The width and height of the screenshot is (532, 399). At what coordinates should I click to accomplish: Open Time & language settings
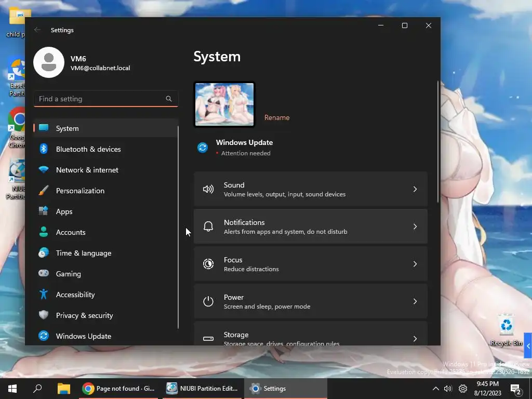point(105,253)
